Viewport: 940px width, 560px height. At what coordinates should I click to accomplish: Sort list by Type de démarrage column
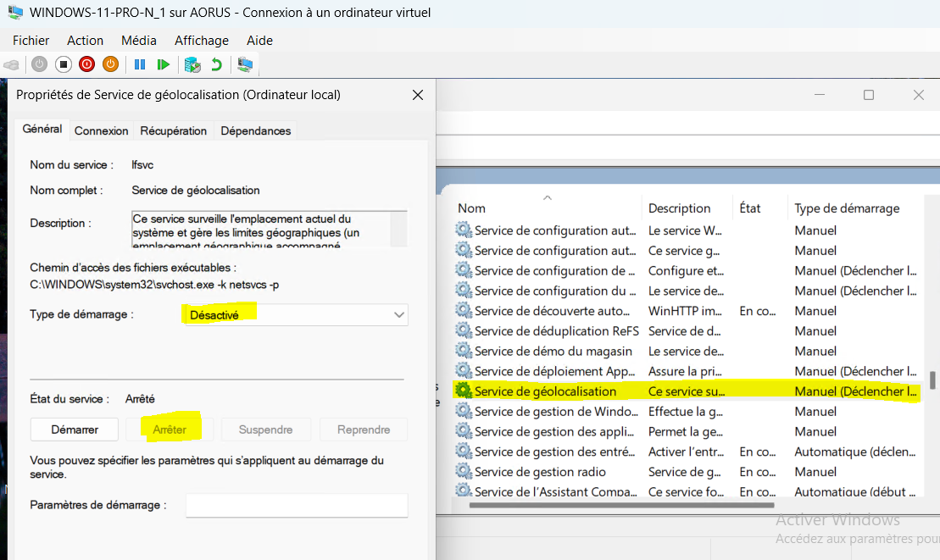[847, 208]
